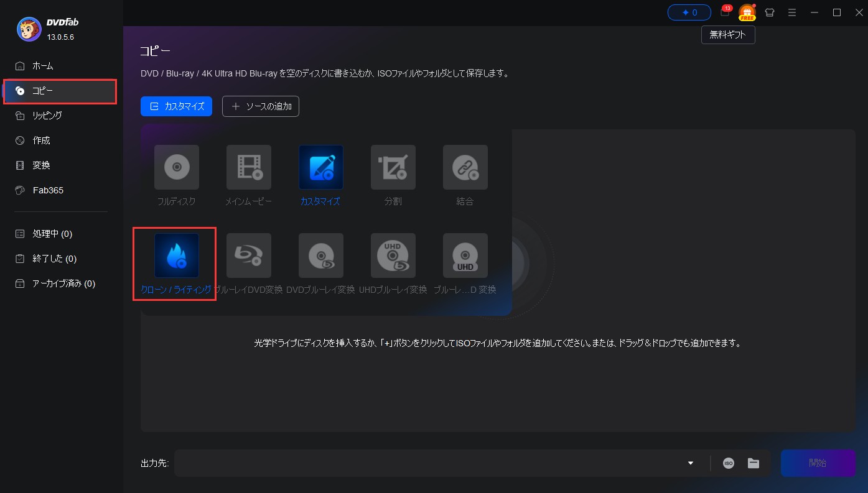Select the ブルーレ…D 変換 UHD icon

click(465, 256)
